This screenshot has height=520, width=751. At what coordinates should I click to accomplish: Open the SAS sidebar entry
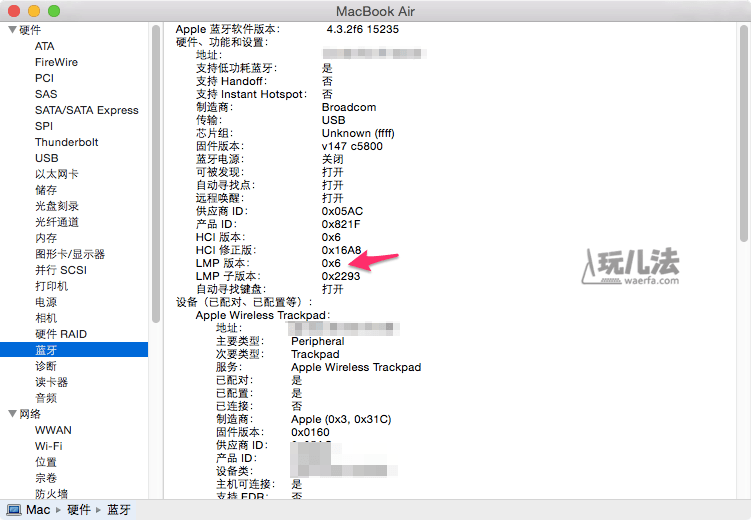point(46,94)
